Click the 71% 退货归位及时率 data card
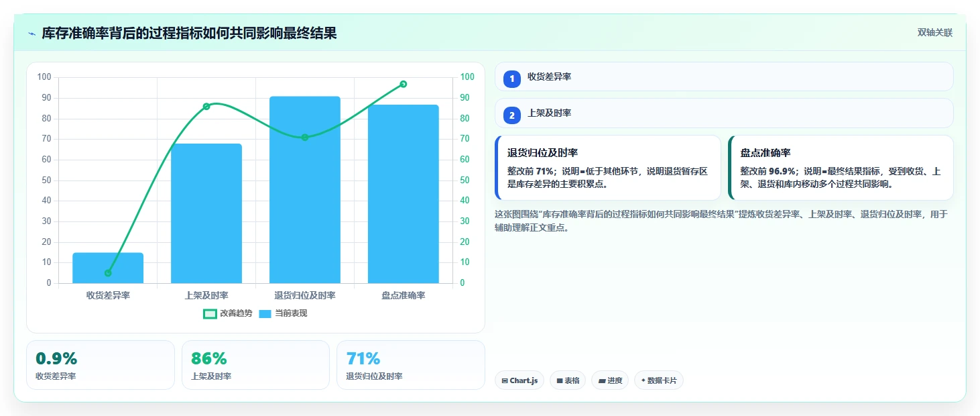980x416 pixels. coord(411,365)
